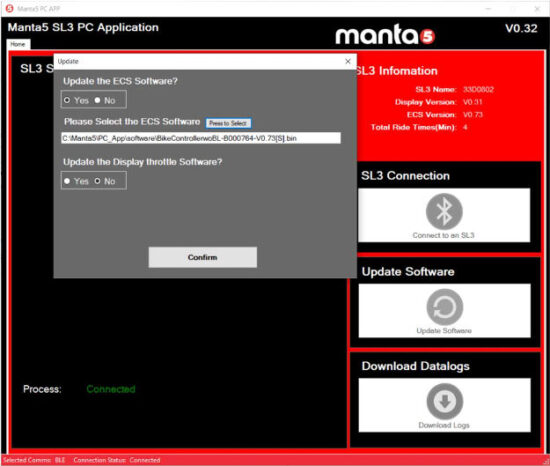Image resolution: width=550 pixels, height=466 pixels.
Task: Click the Download Logs button label
Action: click(x=444, y=425)
